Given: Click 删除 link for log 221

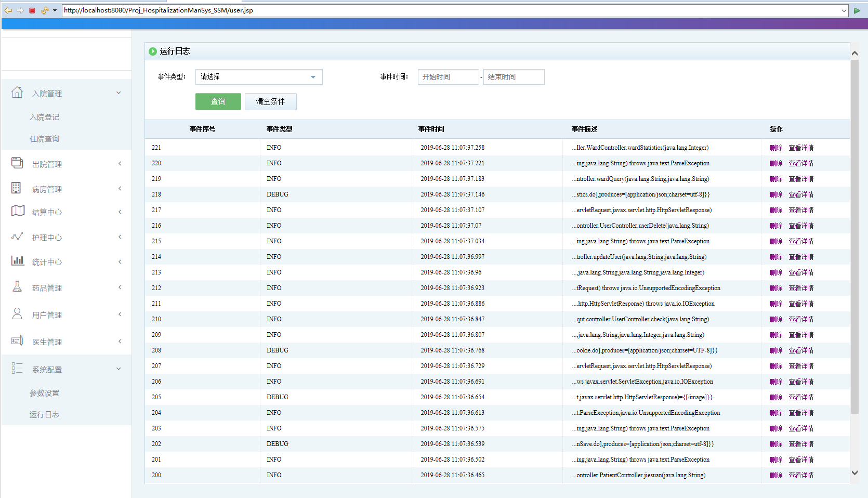Looking at the screenshot, I should tap(775, 148).
